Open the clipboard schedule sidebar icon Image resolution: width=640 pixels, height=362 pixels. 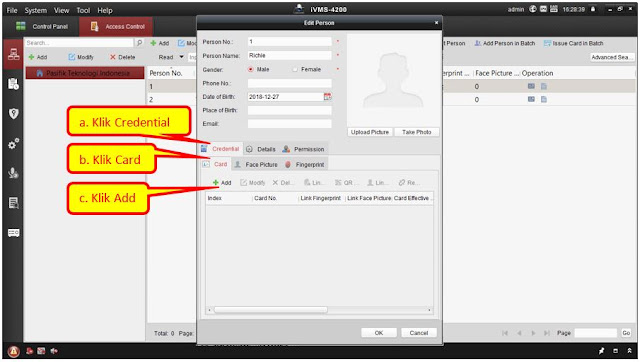tap(13, 84)
